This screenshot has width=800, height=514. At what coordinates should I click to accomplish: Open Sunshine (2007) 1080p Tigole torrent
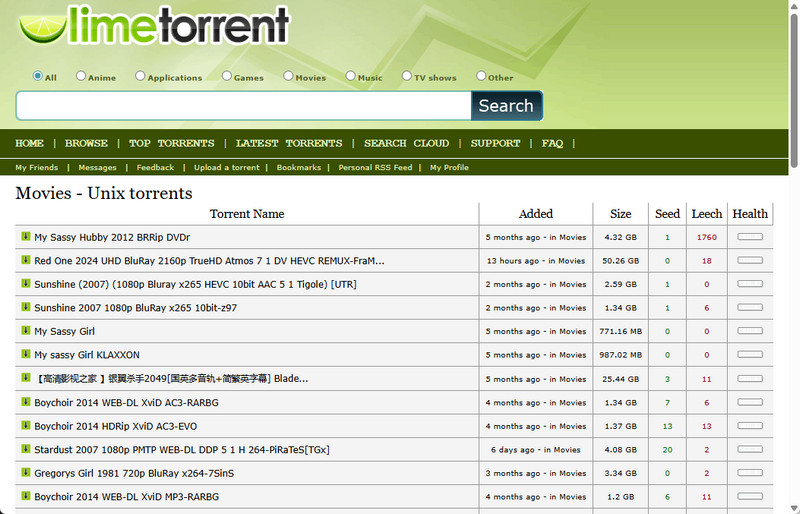pyautogui.click(x=195, y=284)
